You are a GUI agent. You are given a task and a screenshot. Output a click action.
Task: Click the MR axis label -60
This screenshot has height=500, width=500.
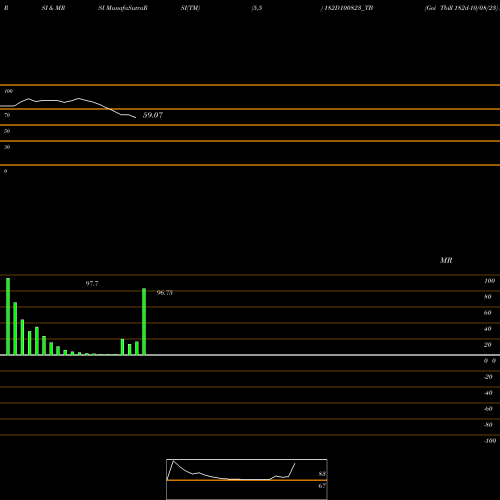(488, 409)
